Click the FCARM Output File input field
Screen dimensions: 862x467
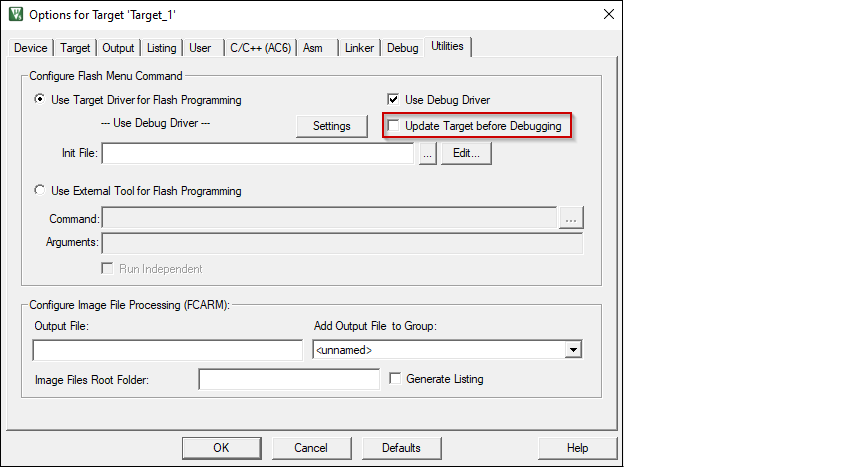tap(167, 350)
